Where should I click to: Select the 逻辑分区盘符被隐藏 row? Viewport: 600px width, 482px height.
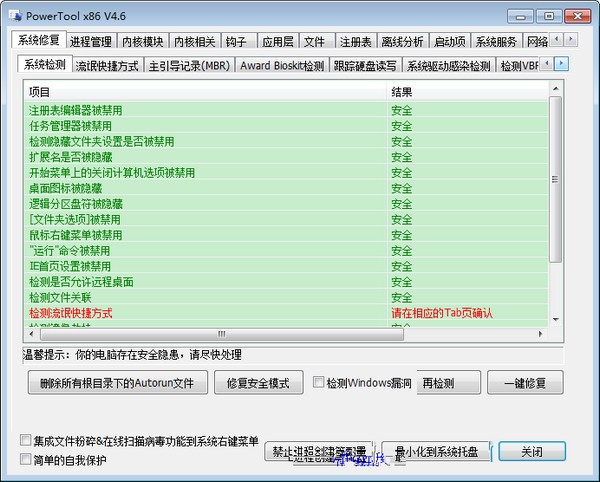pyautogui.click(x=286, y=204)
